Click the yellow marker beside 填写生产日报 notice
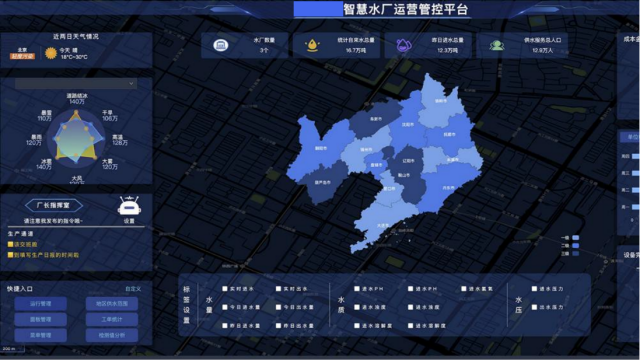 [x=10, y=255]
